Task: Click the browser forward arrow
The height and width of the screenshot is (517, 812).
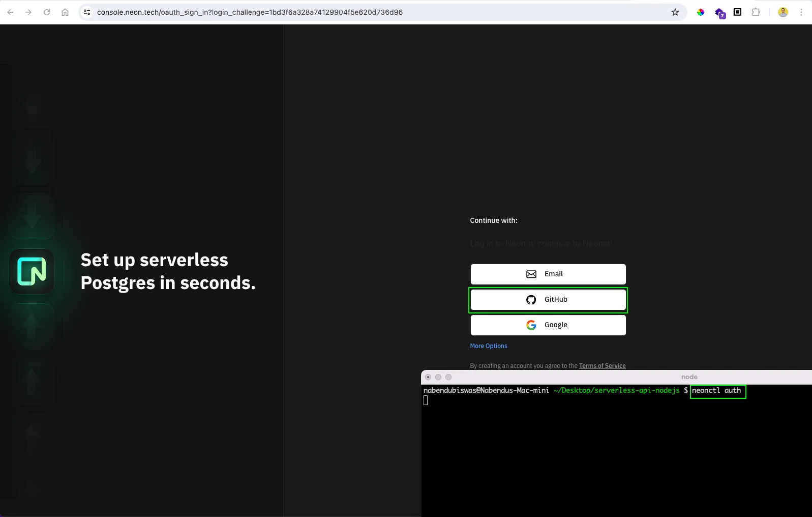Action: point(28,12)
